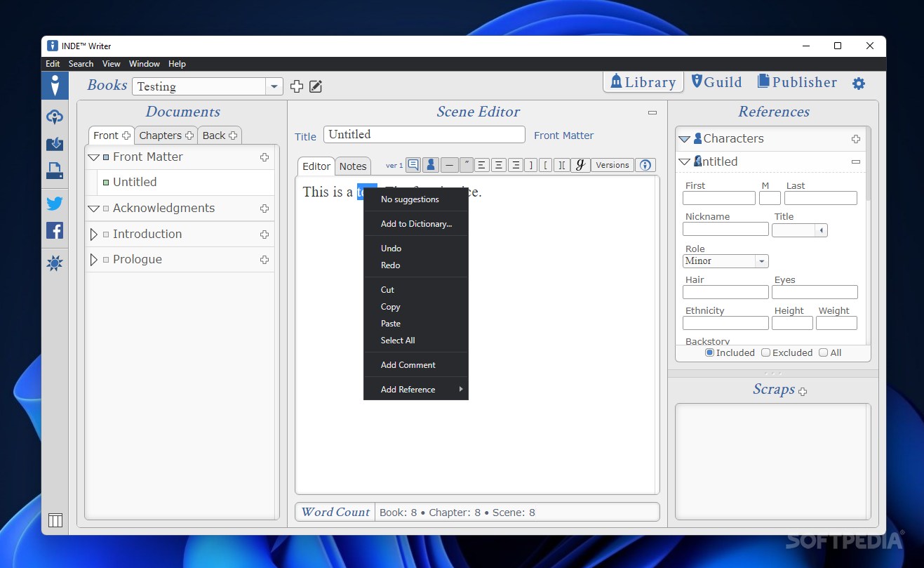Add a new character plus icon
Viewport: 924px width, 568px height.
click(x=856, y=139)
